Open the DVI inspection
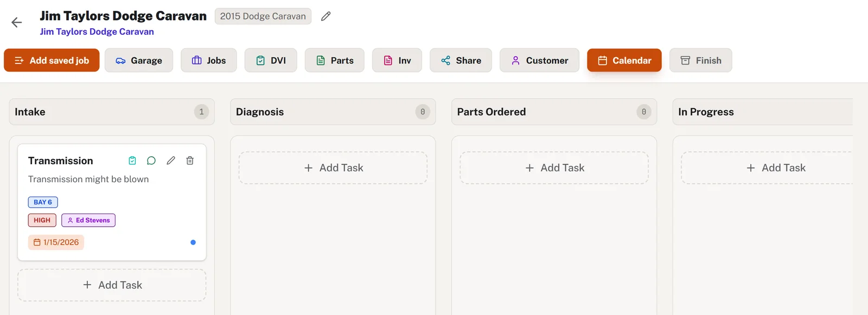868x315 pixels. point(271,60)
